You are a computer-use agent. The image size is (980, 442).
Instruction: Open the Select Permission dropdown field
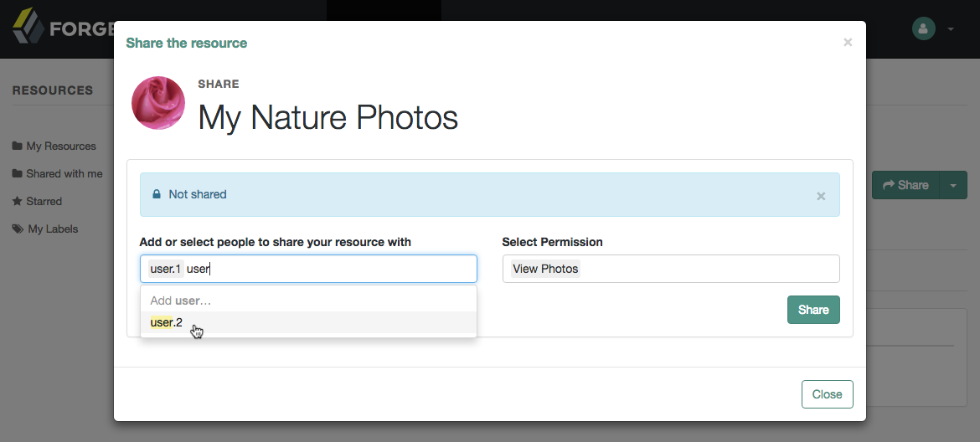coord(671,269)
